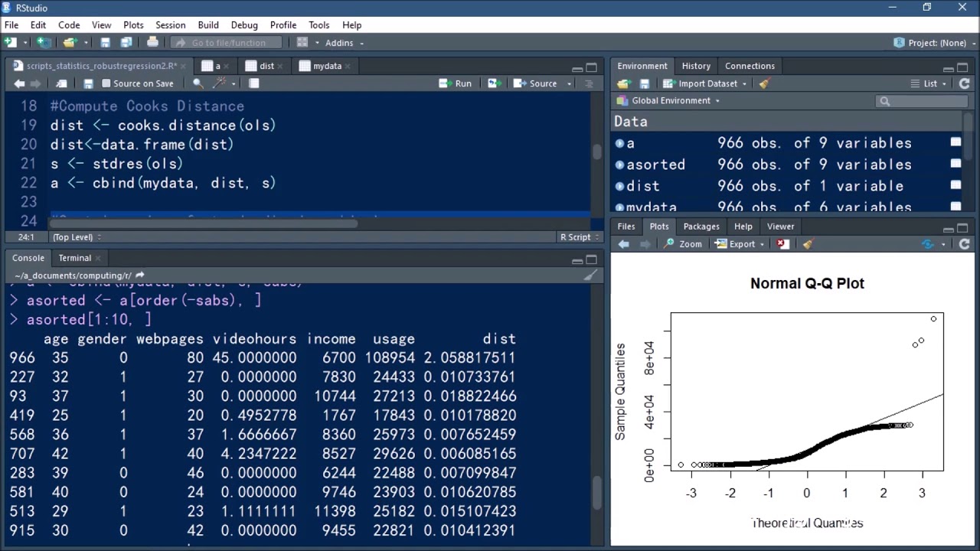Source the script with Source button

(536, 83)
